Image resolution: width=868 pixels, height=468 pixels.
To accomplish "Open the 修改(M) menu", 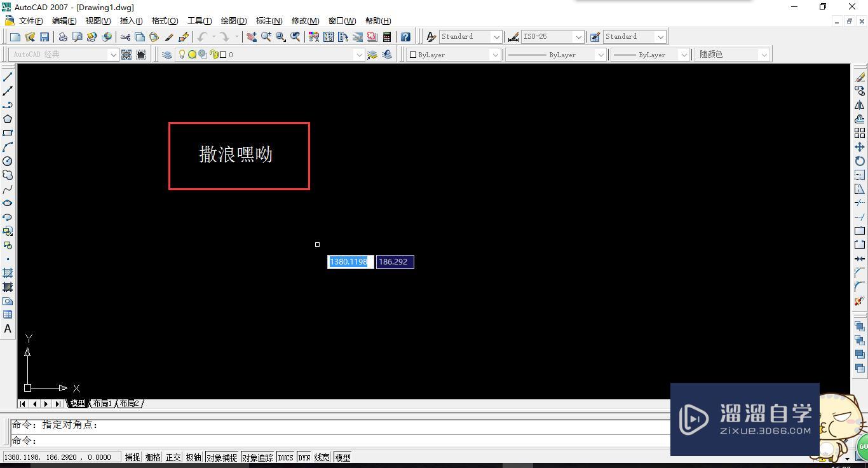I will pos(305,21).
